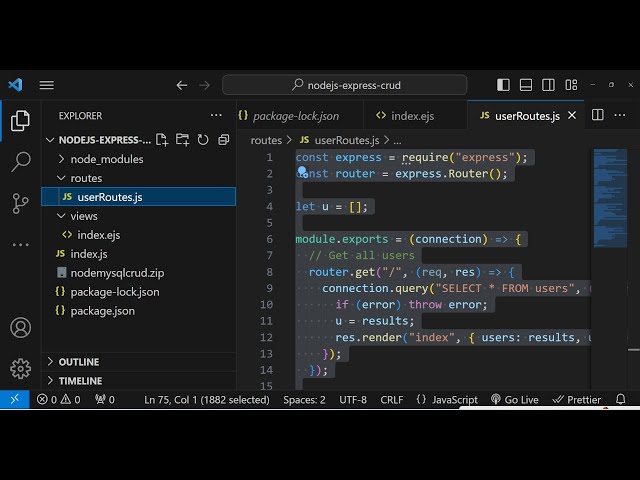The image size is (640, 480).
Task: Split the editor to the right
Action: (x=597, y=116)
